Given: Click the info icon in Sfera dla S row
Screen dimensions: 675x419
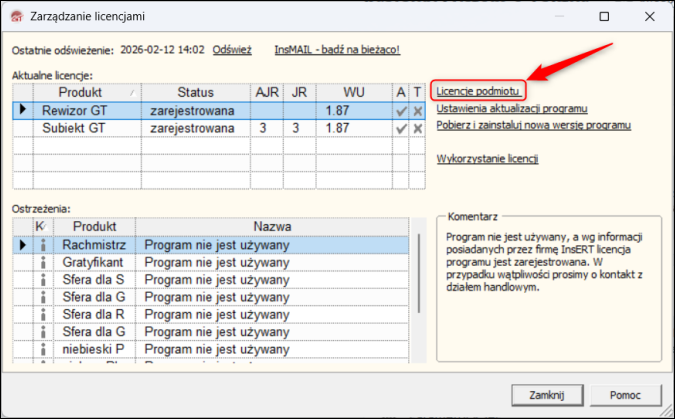Looking at the screenshot, I should (x=43, y=280).
